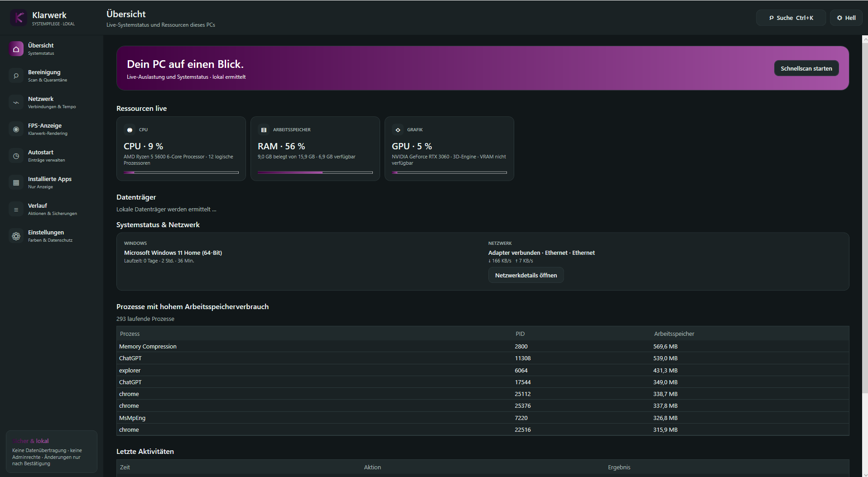Open the Autostart clock icon
This screenshot has height=477, width=868.
coord(16,156)
